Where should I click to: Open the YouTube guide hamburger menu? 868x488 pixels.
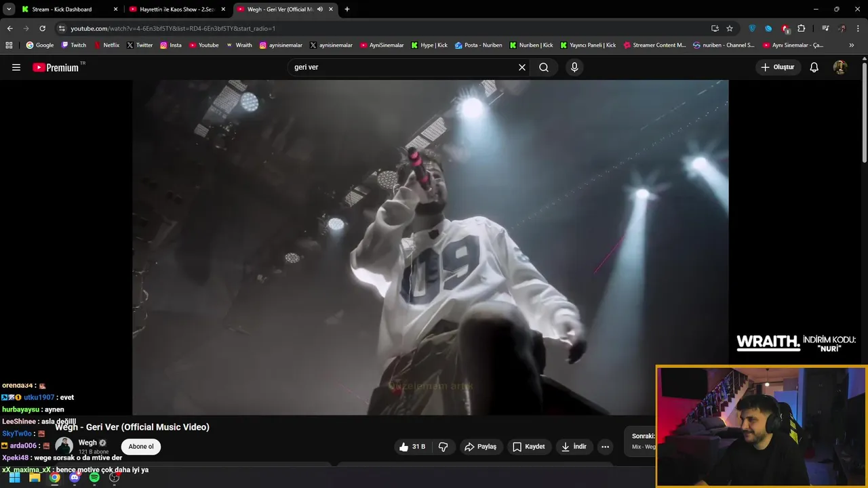(x=16, y=67)
